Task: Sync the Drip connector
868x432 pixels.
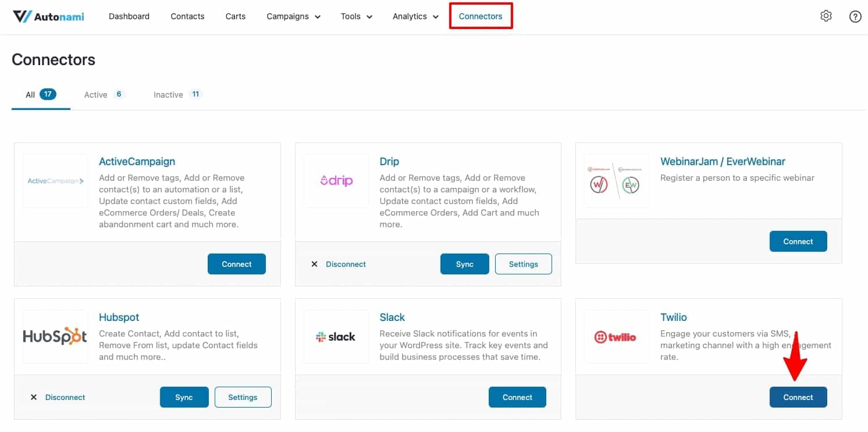Action: (465, 264)
